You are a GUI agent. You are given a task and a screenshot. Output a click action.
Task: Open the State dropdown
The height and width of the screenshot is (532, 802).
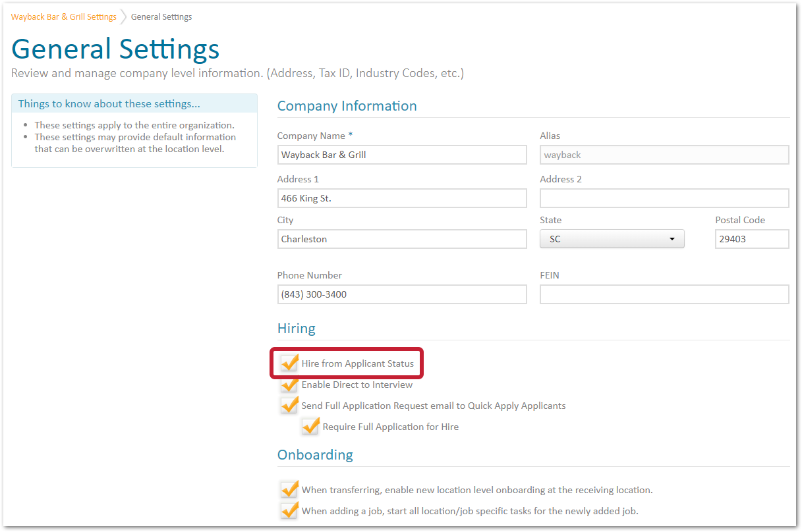674,238
